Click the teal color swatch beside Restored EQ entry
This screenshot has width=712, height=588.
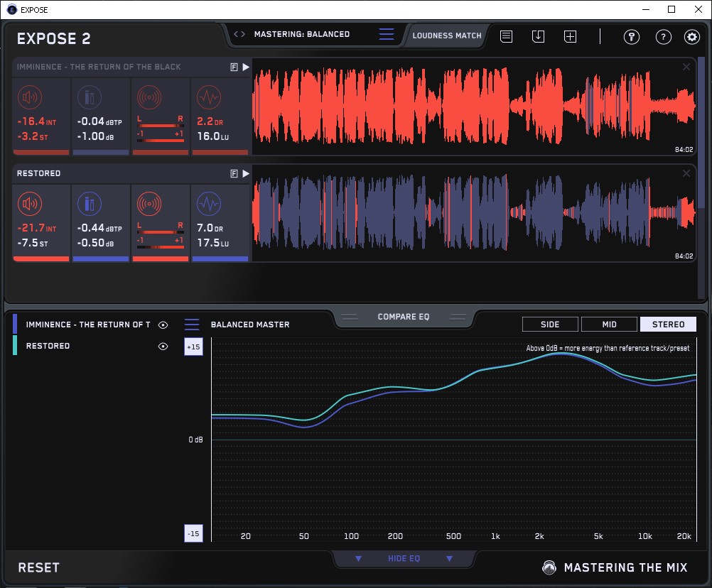15,345
